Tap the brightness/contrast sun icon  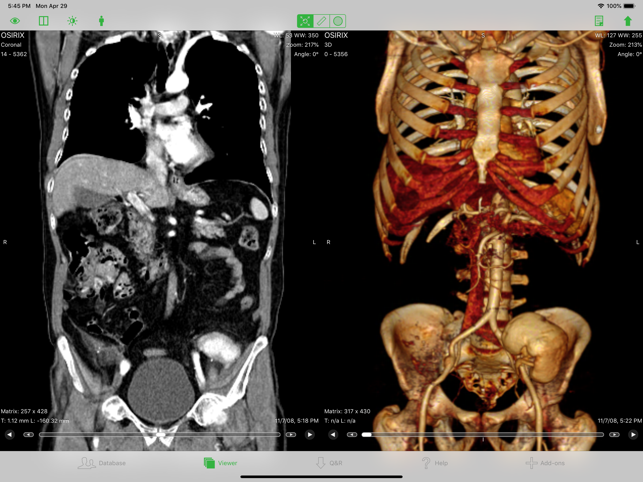pyautogui.click(x=72, y=21)
